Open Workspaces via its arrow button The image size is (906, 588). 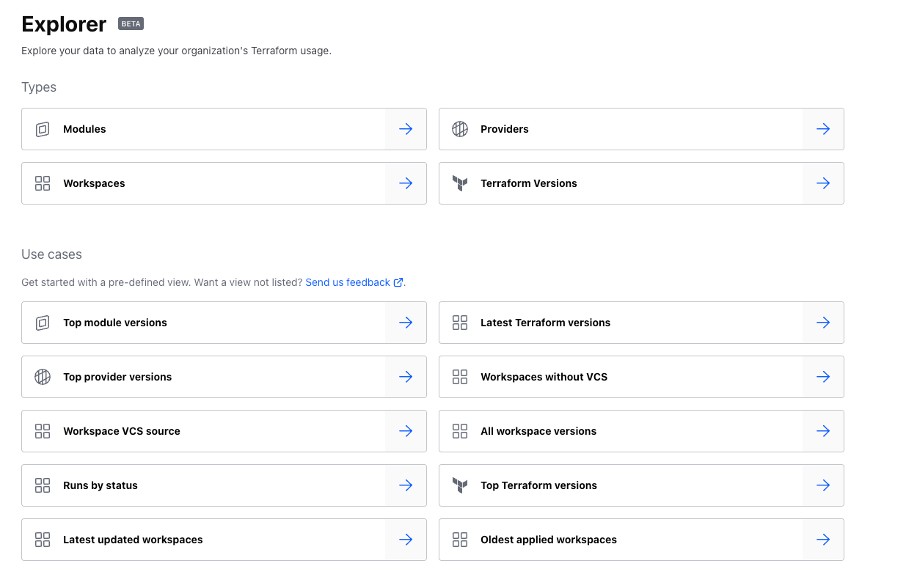click(x=406, y=183)
